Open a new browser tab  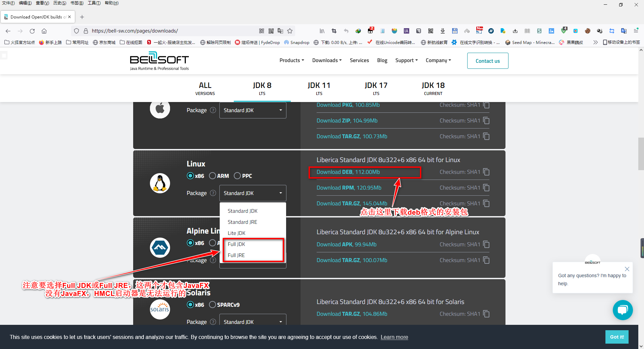[x=82, y=17]
